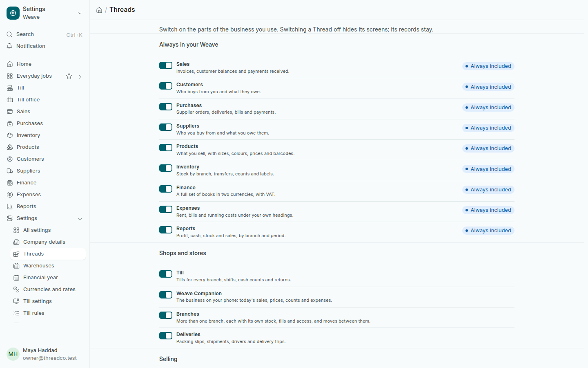Collapse the Settings section chevron
Viewport: 588px width, 368px height.
coord(80,219)
